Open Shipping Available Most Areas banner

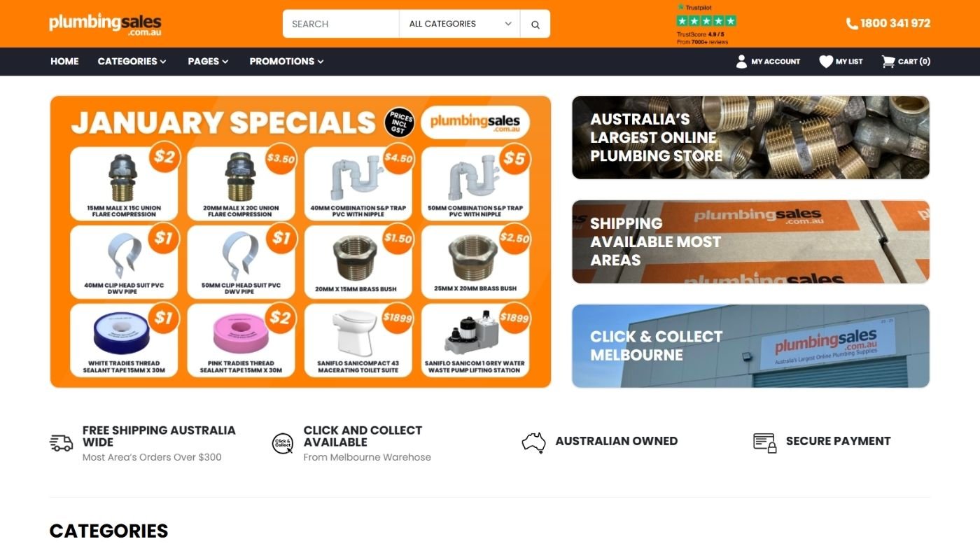(750, 241)
